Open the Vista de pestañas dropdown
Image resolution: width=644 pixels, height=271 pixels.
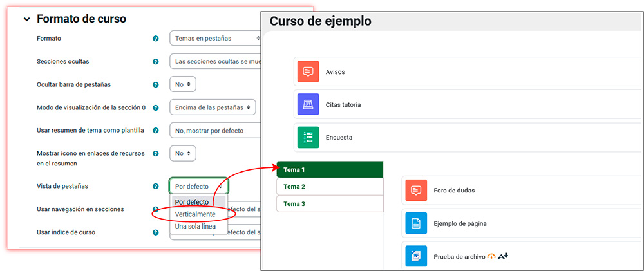199,186
